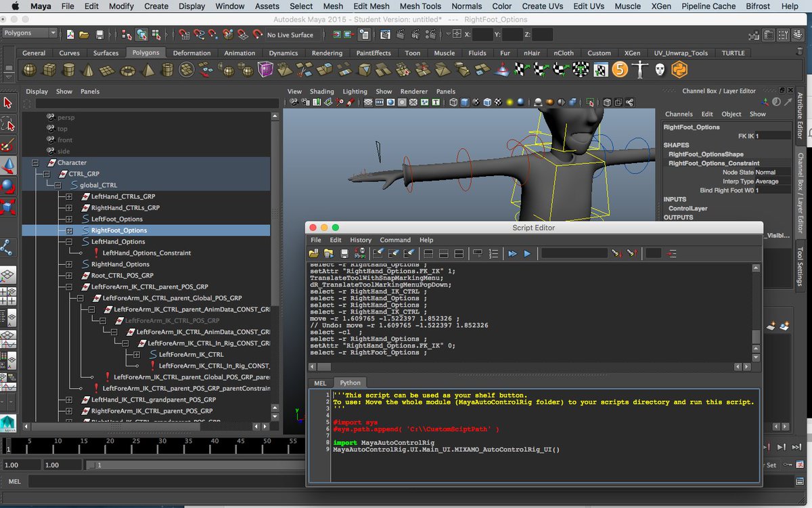Click the Show line numbers icon
This screenshot has width=812, height=508.
pos(494,253)
